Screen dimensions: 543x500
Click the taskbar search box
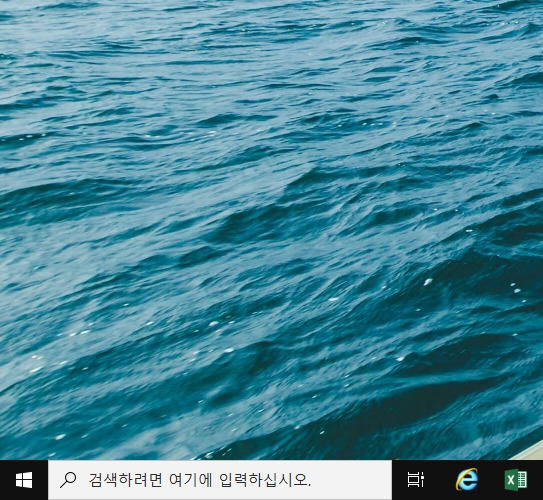tap(220, 480)
